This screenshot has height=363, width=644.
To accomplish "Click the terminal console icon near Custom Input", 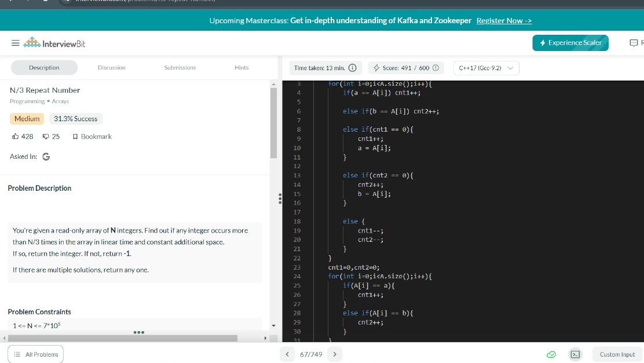I will (x=576, y=354).
